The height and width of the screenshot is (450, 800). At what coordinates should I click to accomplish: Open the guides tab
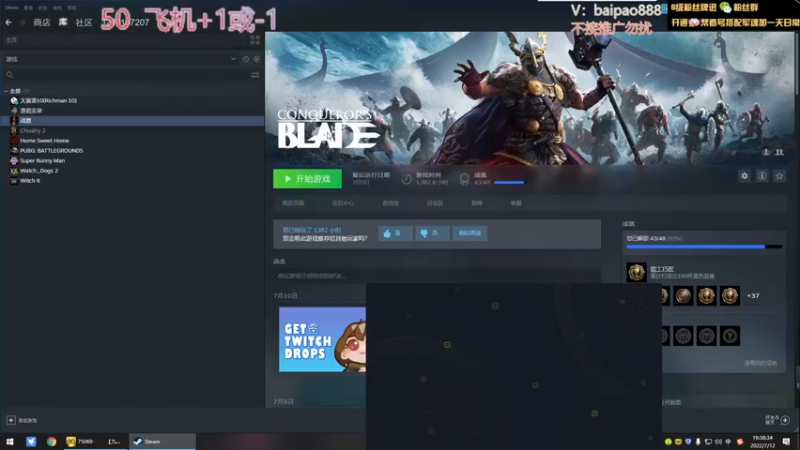tap(477, 203)
